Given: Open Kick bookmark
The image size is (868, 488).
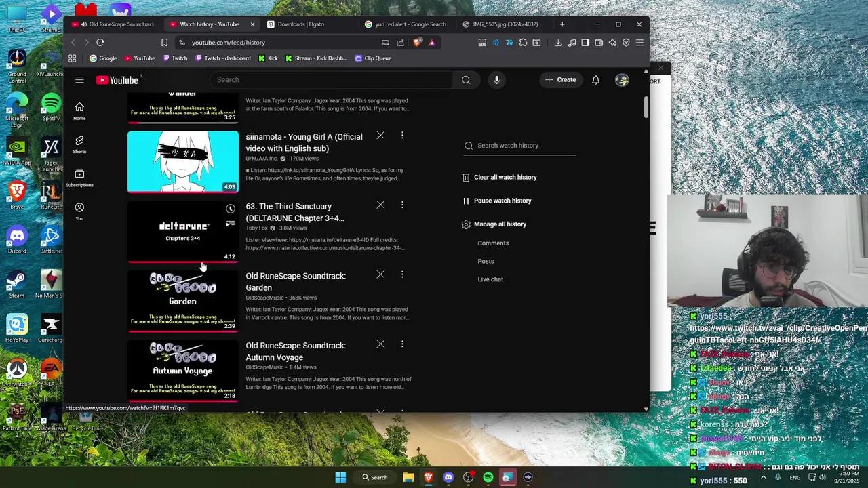Looking at the screenshot, I should tap(269, 58).
